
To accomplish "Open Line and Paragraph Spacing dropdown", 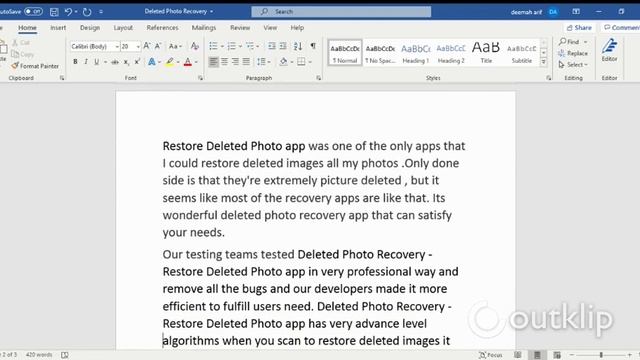I will click(x=263, y=62).
